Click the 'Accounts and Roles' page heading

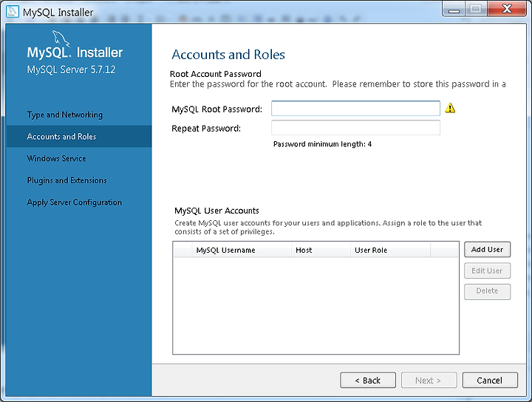tap(228, 55)
